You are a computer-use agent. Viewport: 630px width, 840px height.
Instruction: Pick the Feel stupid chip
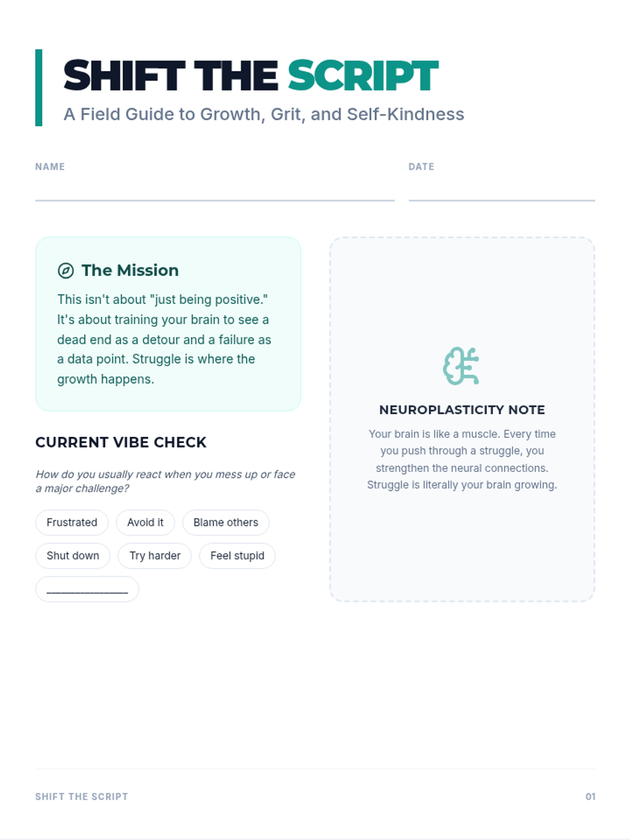click(237, 555)
